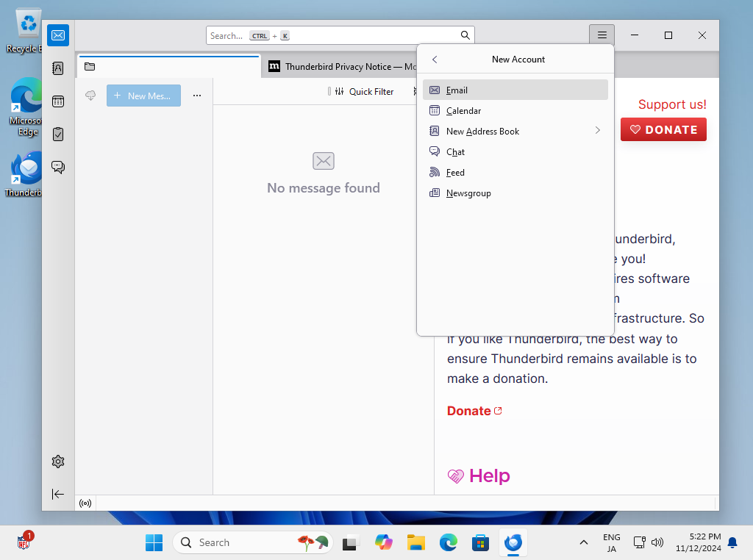This screenshot has height=560, width=753.
Task: Go back from the New Account menu
Action: coord(435,60)
